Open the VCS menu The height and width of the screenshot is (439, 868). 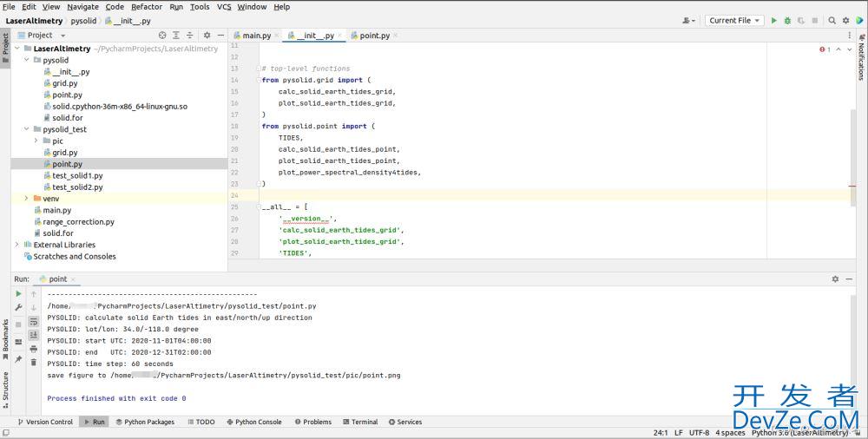point(224,7)
